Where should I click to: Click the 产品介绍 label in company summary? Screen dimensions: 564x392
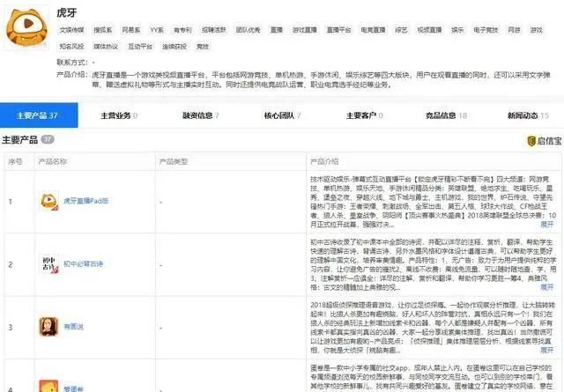71,75
